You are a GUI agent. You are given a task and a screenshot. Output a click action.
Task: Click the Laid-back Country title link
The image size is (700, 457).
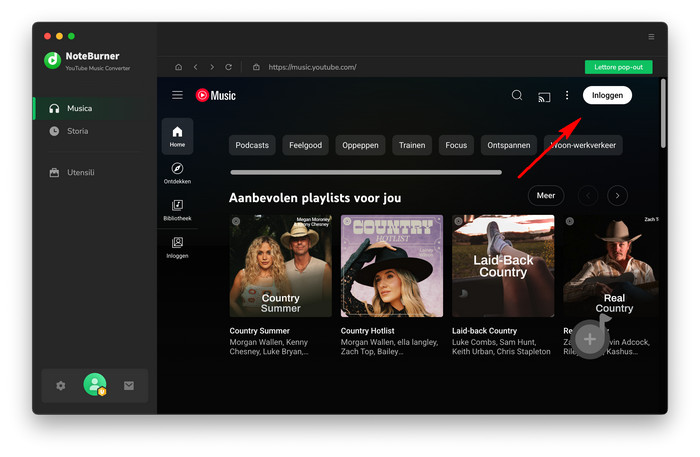click(484, 331)
